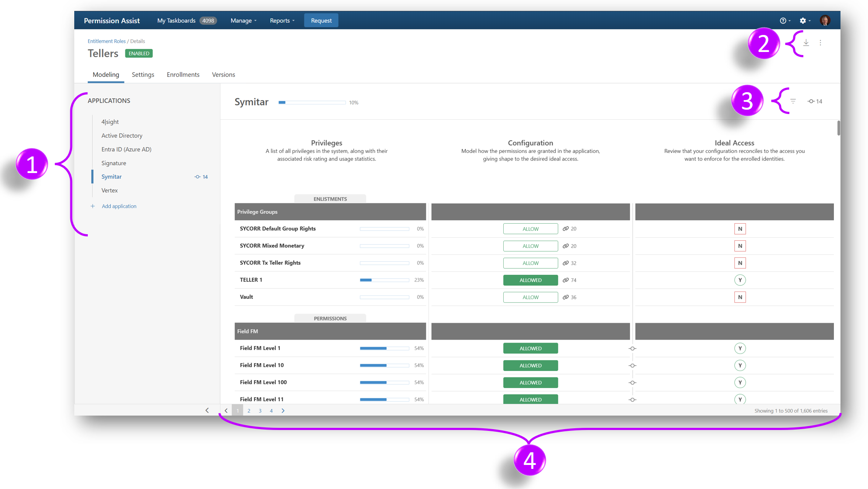Image resolution: width=868 pixels, height=489 pixels.
Task: Toggle ALLOW for SYCORR Default Group Rights
Action: 530,229
